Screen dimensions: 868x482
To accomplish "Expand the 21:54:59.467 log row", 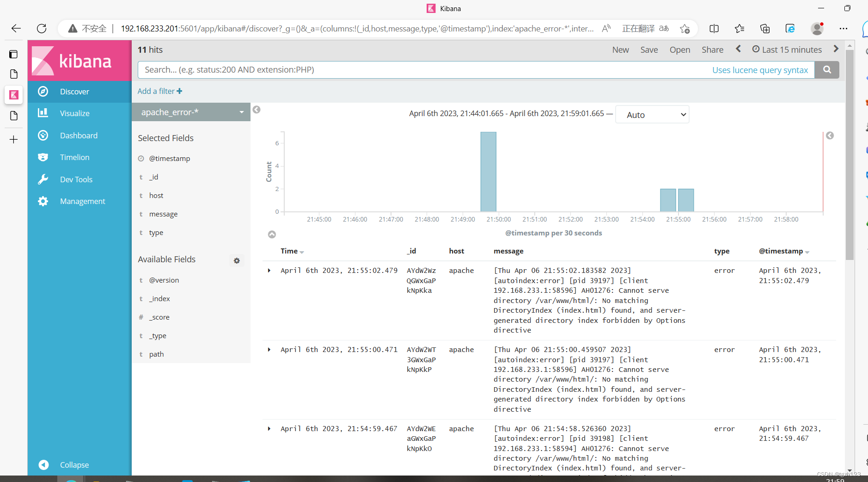I will click(x=269, y=429).
